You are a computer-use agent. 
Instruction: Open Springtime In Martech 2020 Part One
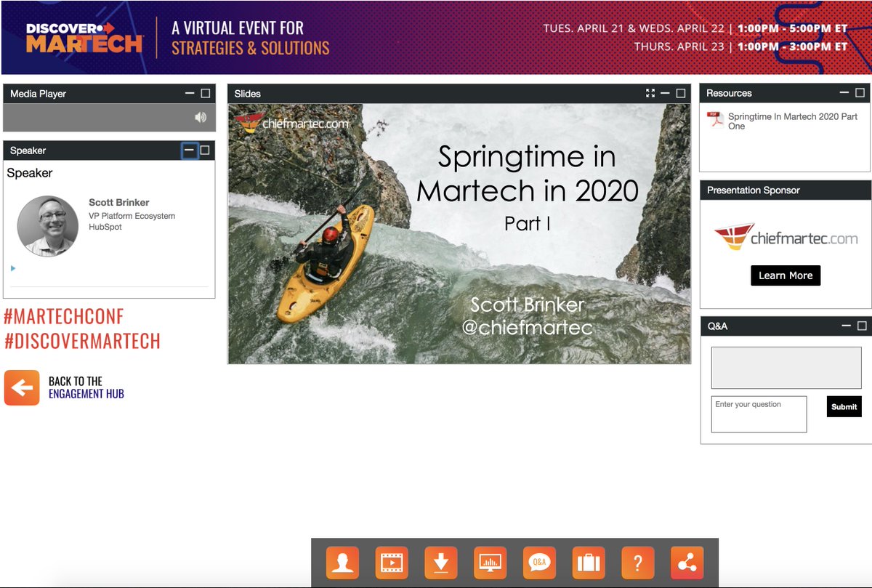click(x=793, y=121)
